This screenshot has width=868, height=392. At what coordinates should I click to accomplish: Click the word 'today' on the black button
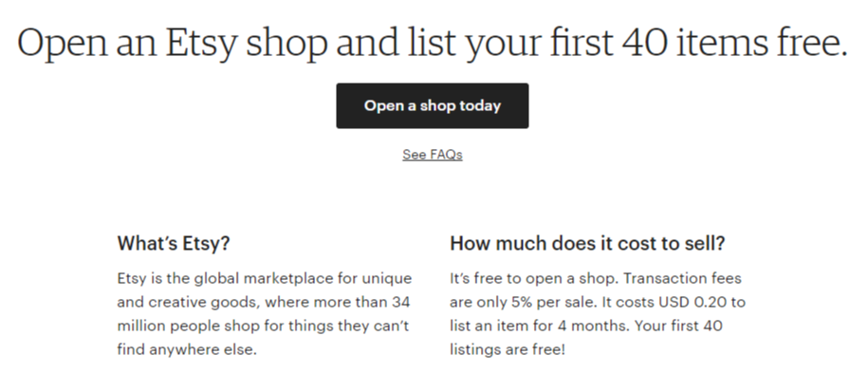(480, 105)
